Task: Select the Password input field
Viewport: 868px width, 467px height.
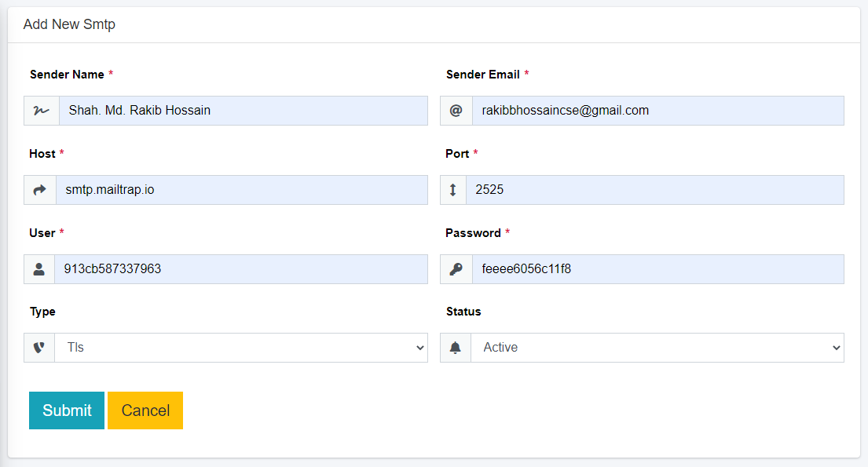Action: point(657,269)
